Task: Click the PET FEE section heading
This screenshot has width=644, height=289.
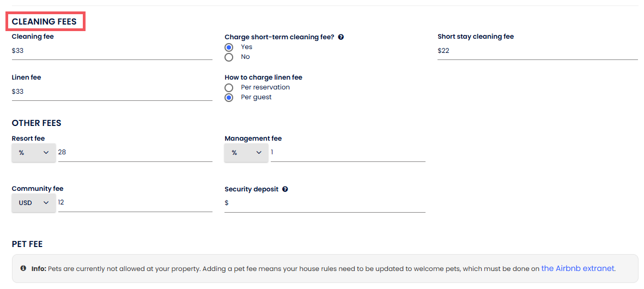Action: 27,244
